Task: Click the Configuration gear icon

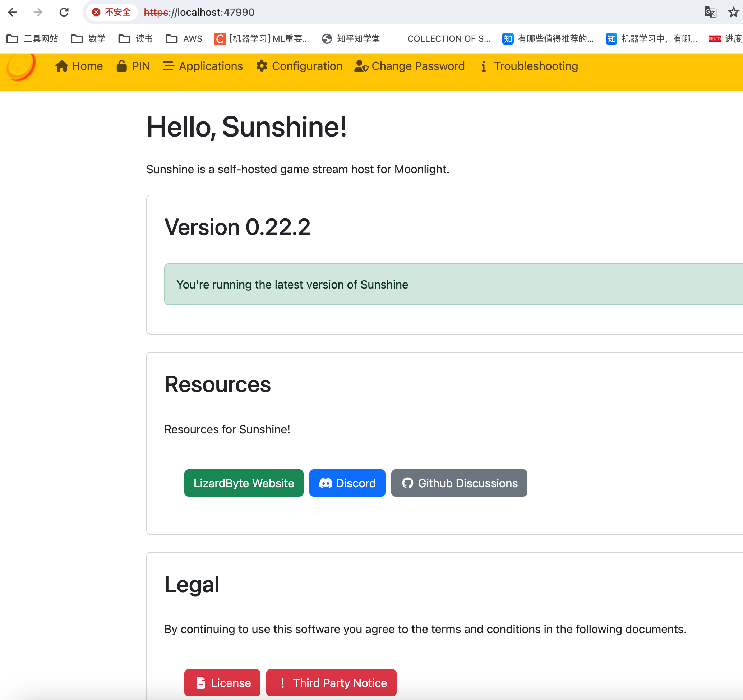Action: [x=262, y=66]
